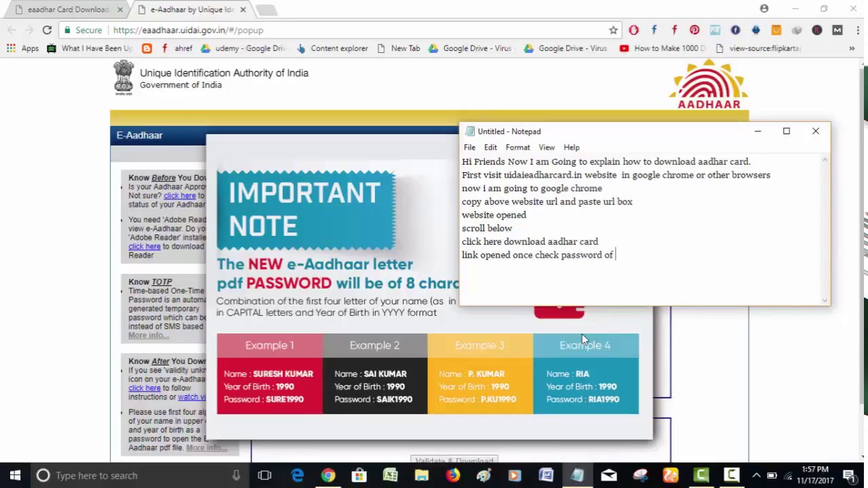Image resolution: width=868 pixels, height=488 pixels.
Task: Click the E-Aadhaar panel heading
Action: pos(139,136)
